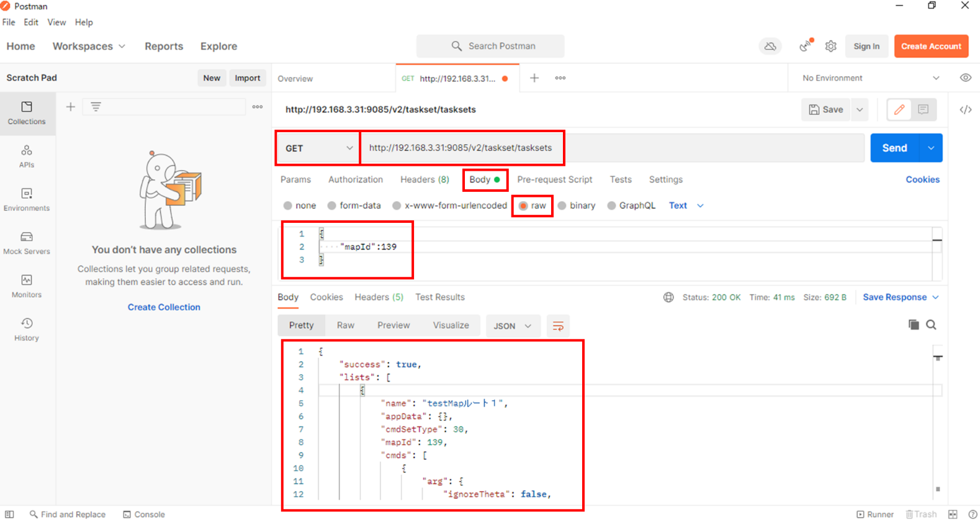Open the Edit menu
The width and height of the screenshot is (980, 522).
click(x=31, y=22)
